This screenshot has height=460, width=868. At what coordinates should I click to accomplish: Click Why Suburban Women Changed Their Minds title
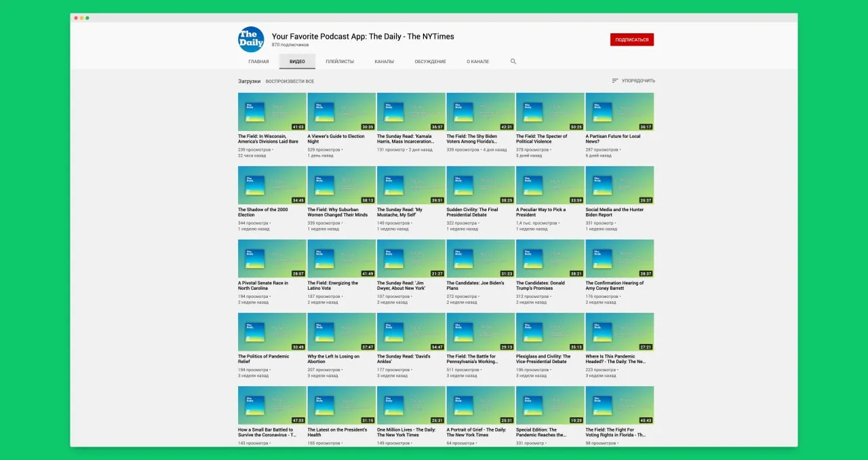[x=338, y=212]
